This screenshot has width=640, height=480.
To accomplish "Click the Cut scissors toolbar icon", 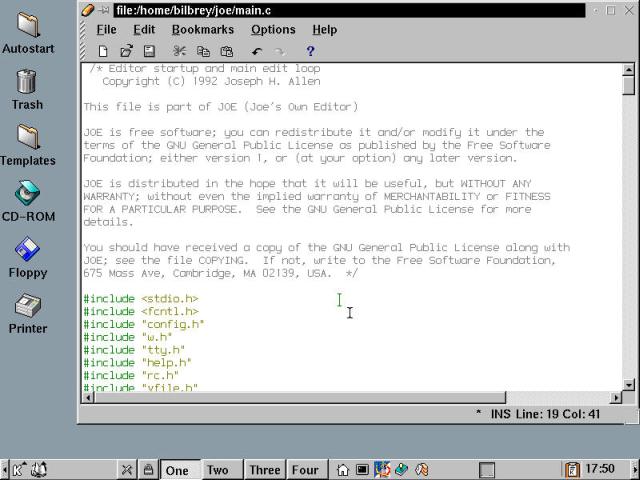I will point(179,51).
